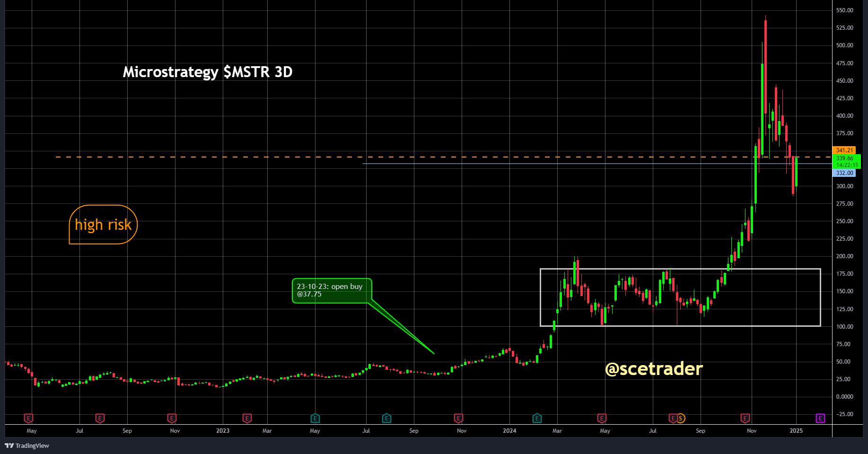The height and width of the screenshot is (454, 868).
Task: Click the '2025' time axis label
Action: 796,431
